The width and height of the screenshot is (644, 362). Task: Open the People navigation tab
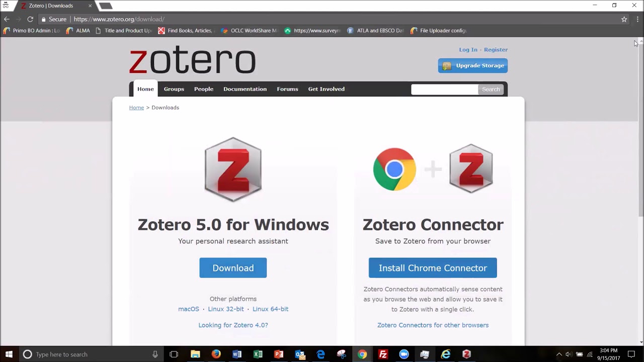204,89
